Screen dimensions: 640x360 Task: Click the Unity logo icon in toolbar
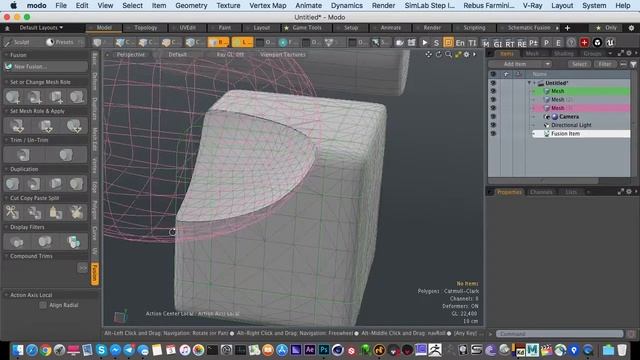[597, 42]
